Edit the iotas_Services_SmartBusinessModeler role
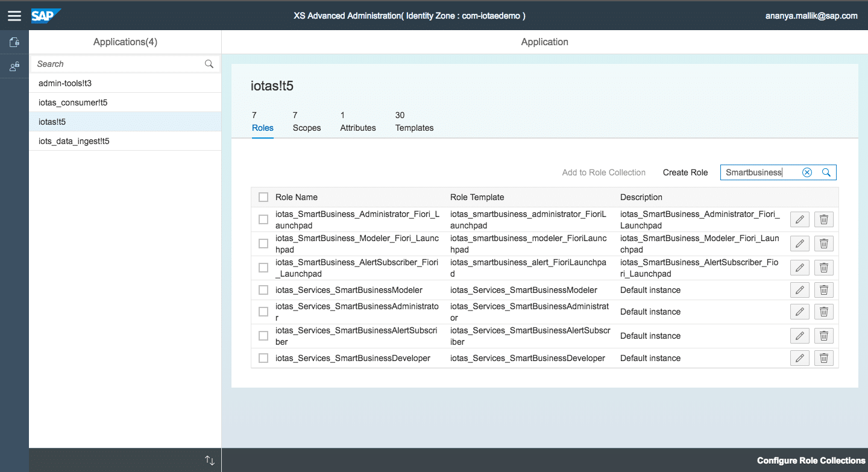The height and width of the screenshot is (472, 868). [x=799, y=290]
